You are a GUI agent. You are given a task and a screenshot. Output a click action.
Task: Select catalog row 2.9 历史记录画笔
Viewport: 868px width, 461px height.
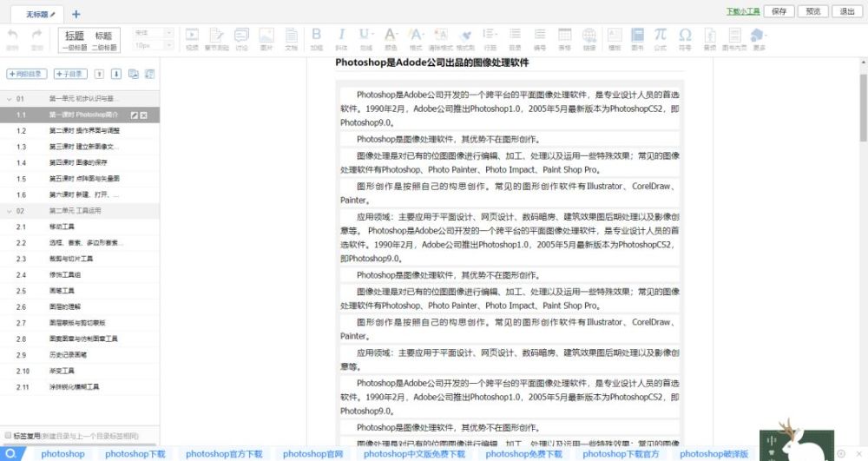pos(80,355)
